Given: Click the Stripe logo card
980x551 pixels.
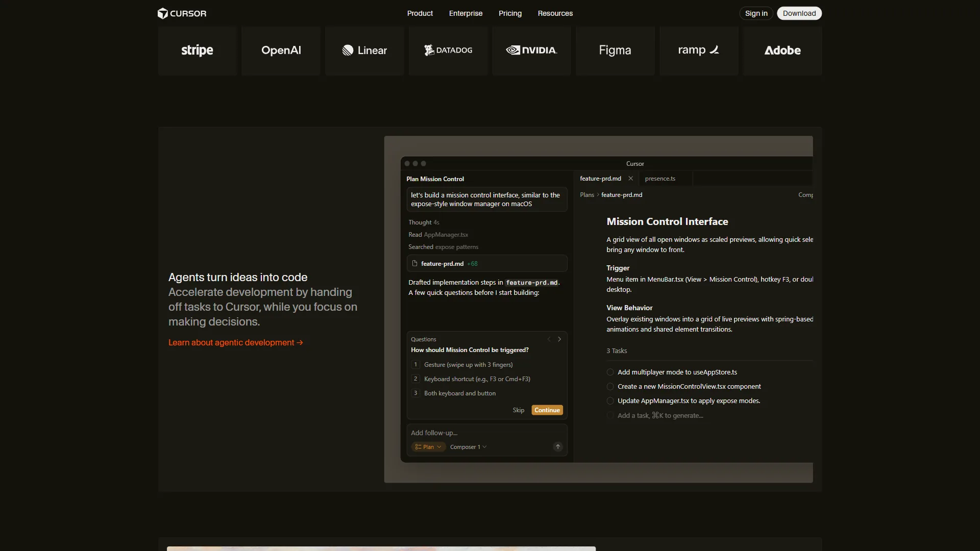Looking at the screenshot, I should (198, 51).
